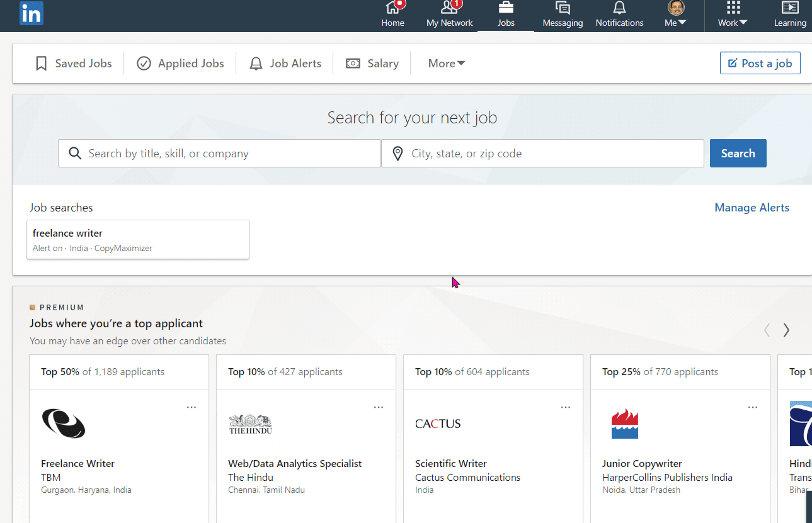Open options menu on TBM job card
The width and height of the screenshot is (812, 523).
[192, 407]
